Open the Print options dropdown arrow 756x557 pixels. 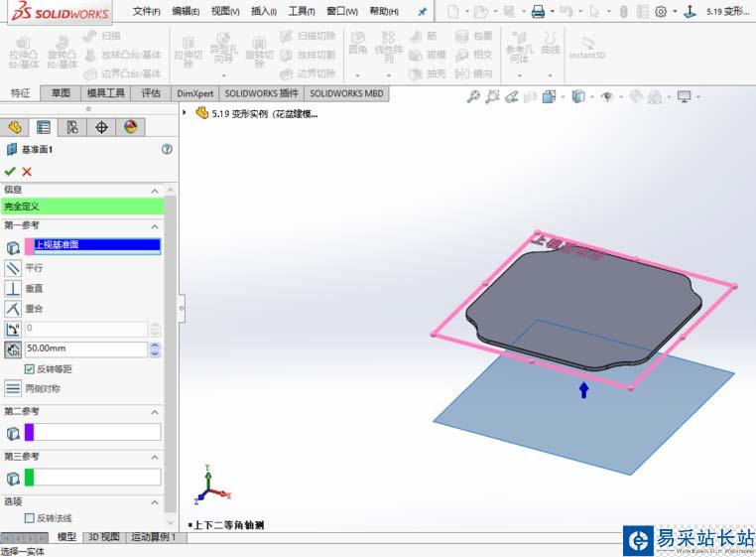click(x=552, y=12)
